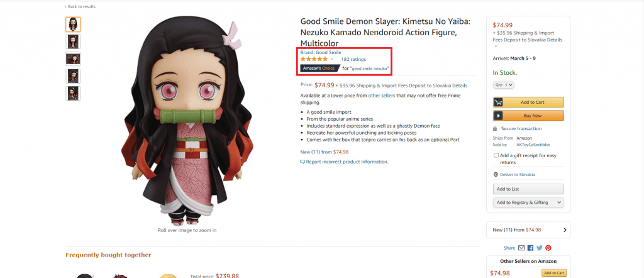Enable the gift receipt checkbox

pos(496,155)
